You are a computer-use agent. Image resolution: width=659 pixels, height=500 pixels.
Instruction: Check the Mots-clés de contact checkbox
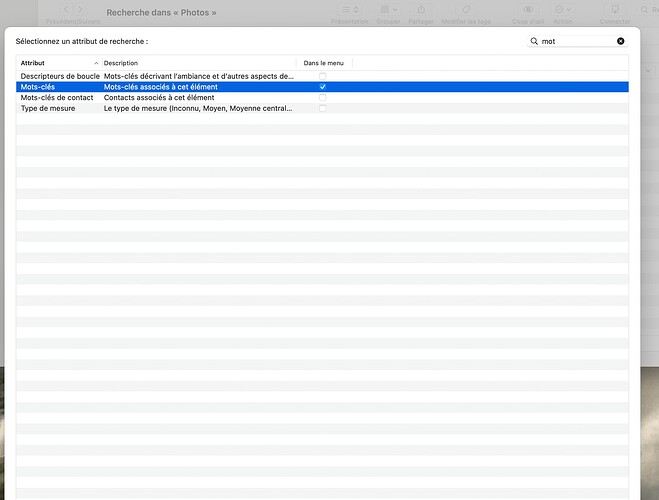322,98
